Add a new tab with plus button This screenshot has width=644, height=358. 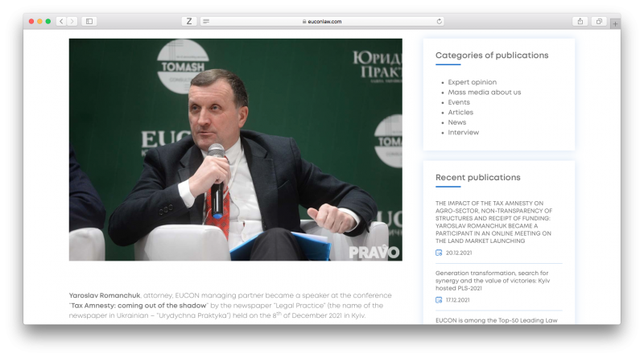click(x=615, y=24)
